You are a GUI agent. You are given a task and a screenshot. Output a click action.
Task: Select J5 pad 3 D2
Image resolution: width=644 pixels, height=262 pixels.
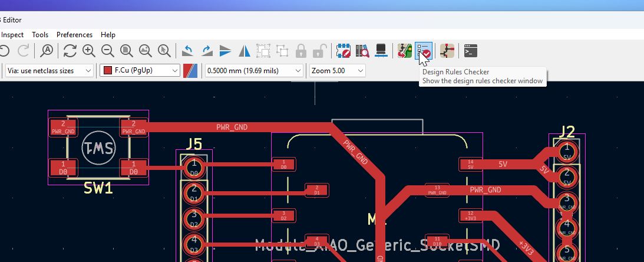click(194, 218)
